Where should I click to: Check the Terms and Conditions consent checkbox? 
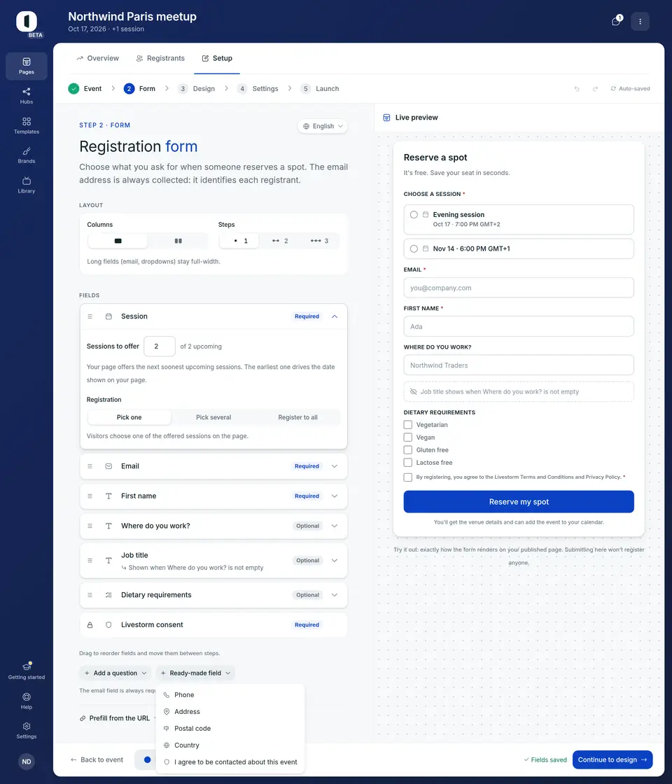click(x=408, y=477)
